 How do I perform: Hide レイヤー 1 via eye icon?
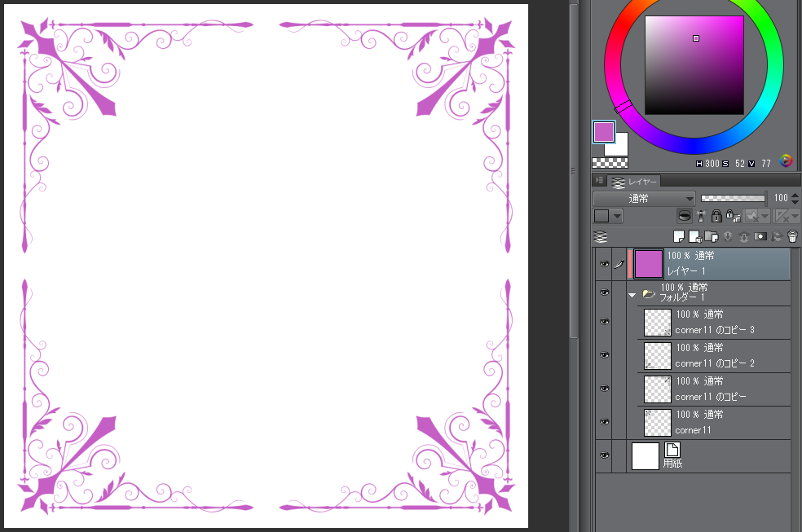point(604,264)
